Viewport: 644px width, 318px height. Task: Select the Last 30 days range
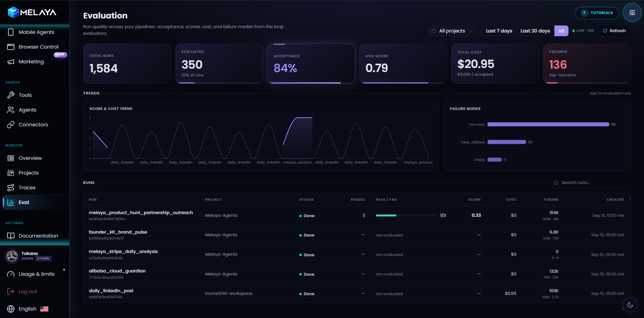tap(535, 31)
